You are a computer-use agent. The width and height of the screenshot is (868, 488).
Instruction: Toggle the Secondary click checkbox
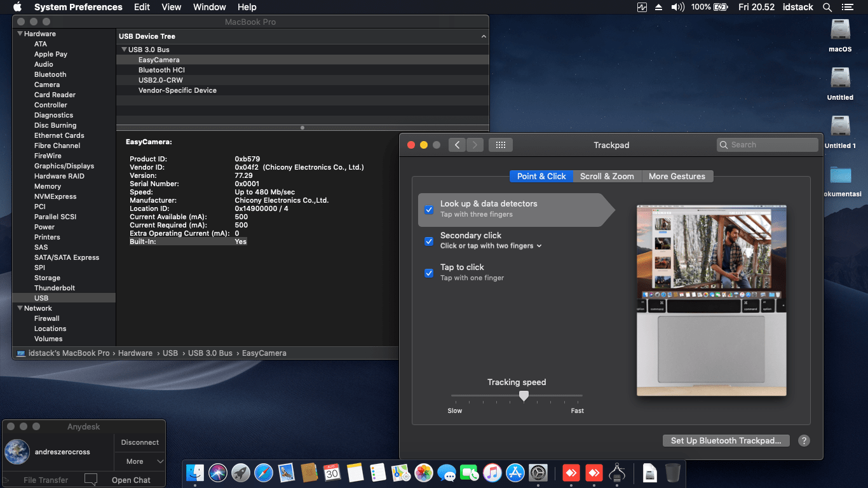tap(429, 241)
